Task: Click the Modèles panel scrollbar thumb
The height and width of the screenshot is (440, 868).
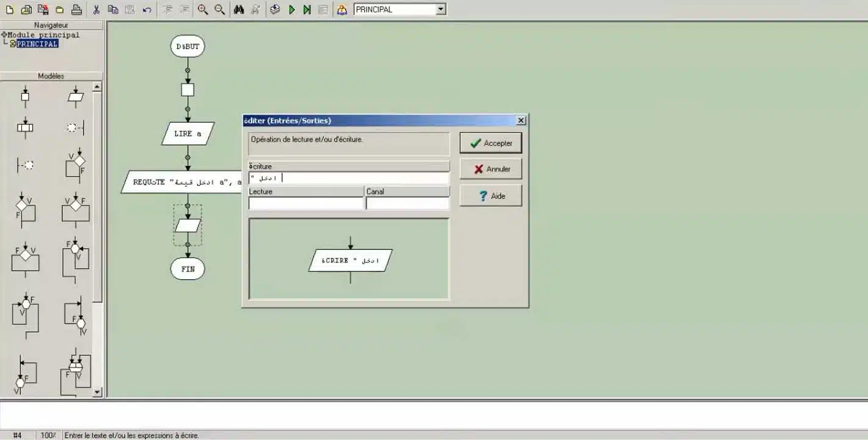Action: (x=97, y=197)
